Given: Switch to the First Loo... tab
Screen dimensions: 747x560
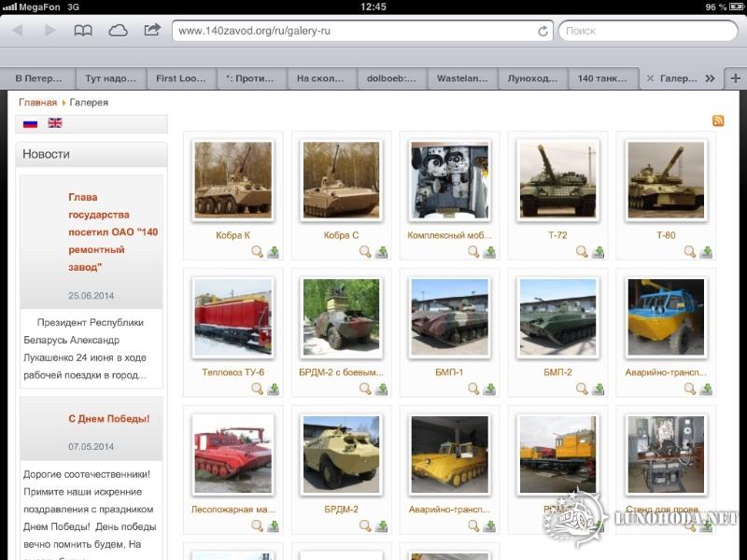Looking at the screenshot, I should tap(181, 78).
